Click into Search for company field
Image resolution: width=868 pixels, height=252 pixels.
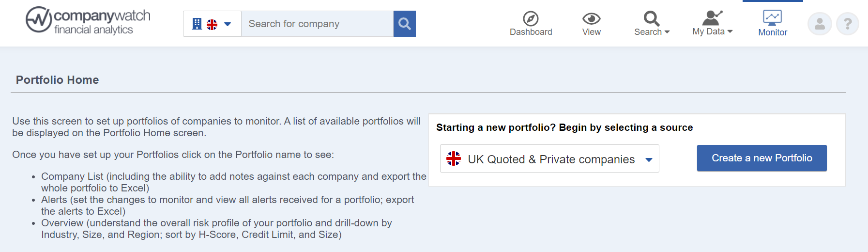click(x=318, y=24)
